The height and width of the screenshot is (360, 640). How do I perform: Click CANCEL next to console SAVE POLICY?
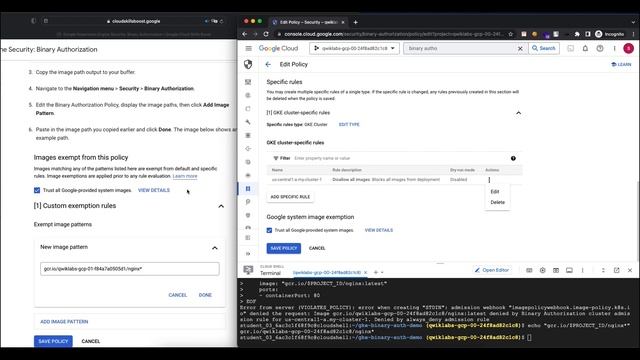[x=317, y=248]
